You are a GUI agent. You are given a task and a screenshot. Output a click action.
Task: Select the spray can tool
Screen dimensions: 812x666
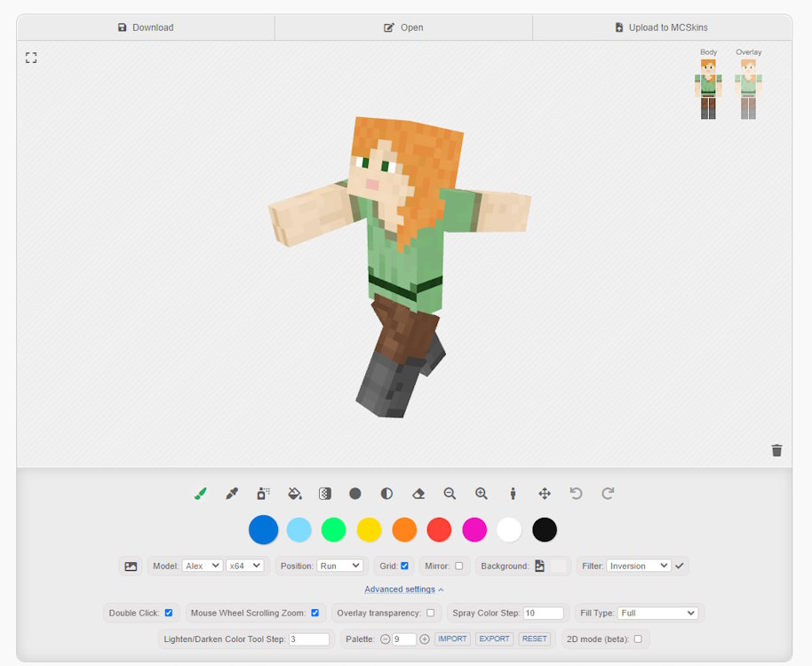[263, 494]
